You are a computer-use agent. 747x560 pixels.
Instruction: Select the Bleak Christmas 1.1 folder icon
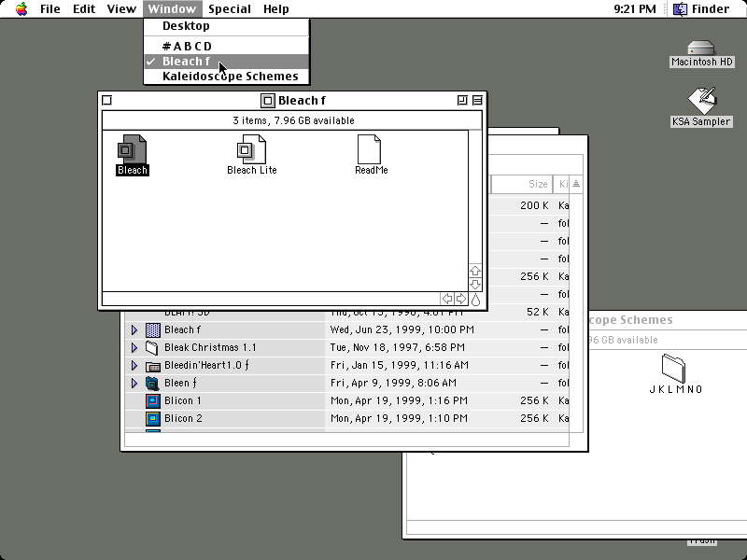pyautogui.click(x=152, y=347)
